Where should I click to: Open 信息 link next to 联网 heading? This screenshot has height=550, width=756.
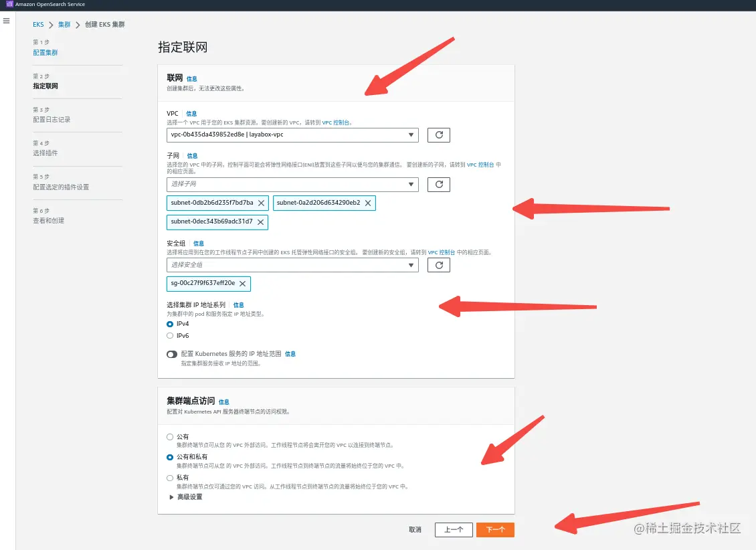coord(191,79)
